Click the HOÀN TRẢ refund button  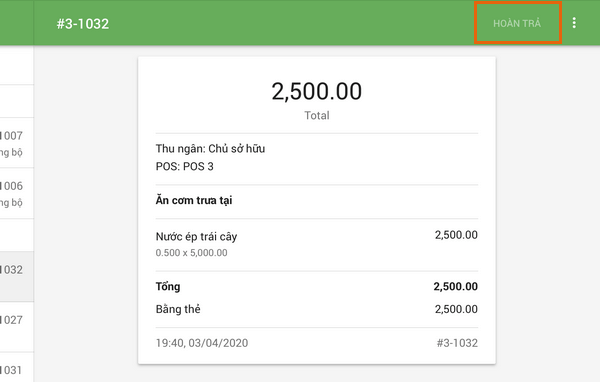pyautogui.click(x=517, y=23)
